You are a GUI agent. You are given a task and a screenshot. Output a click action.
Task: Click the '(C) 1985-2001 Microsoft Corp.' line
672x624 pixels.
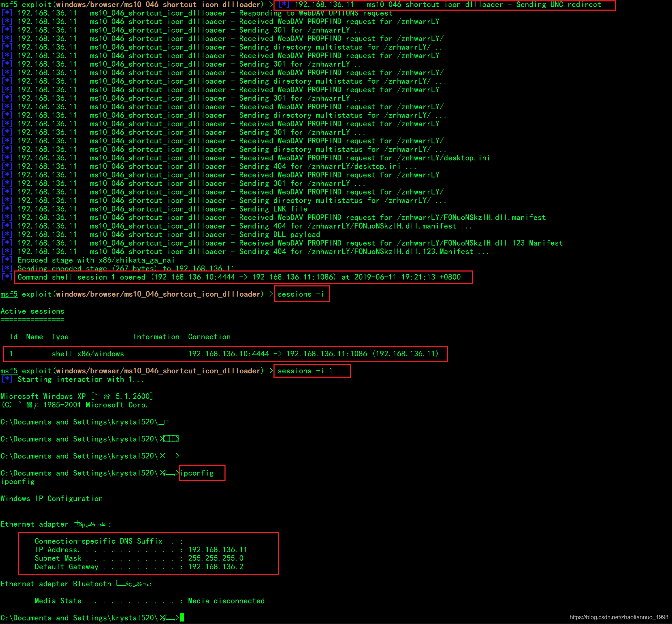[x=75, y=405]
